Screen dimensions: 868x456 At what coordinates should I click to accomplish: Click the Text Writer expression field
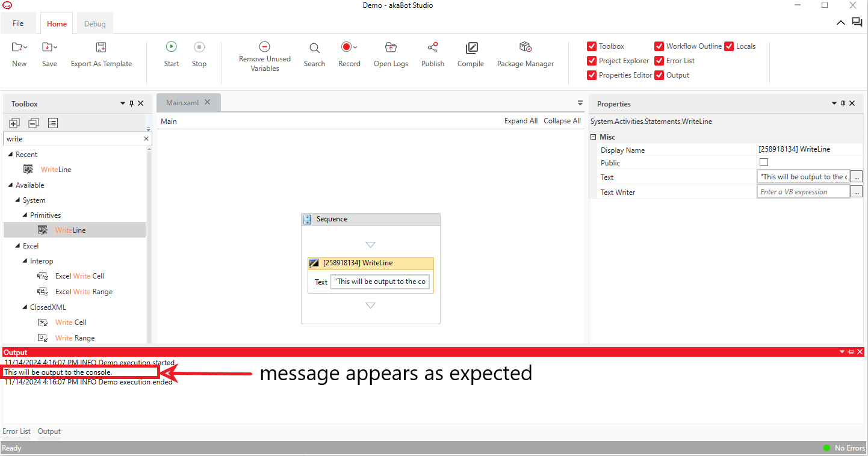[x=804, y=192]
